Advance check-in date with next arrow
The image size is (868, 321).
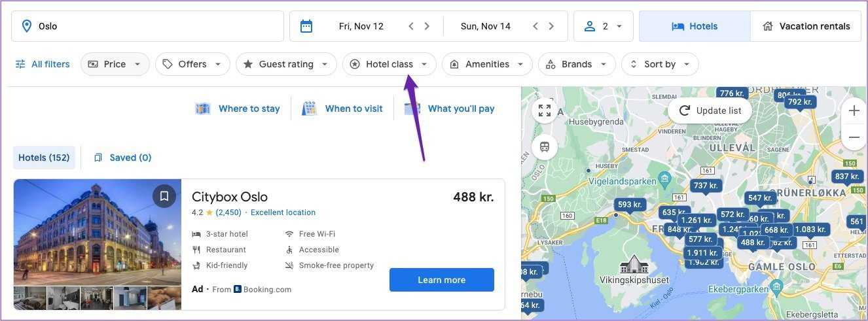click(x=427, y=26)
